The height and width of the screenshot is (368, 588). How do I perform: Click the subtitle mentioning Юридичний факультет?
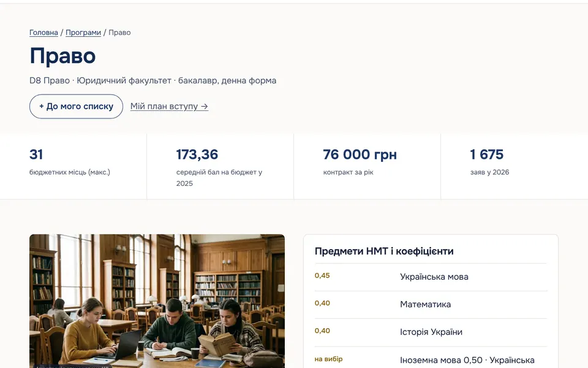click(153, 80)
